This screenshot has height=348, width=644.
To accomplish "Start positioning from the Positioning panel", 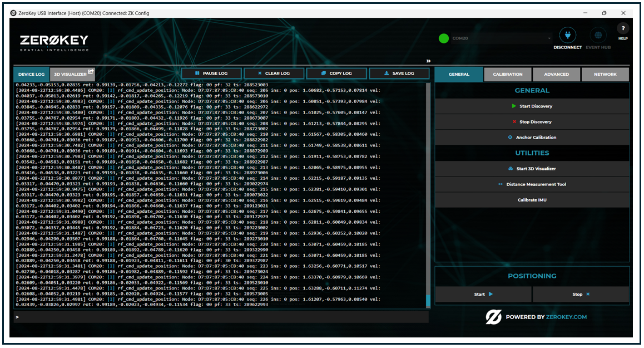I will 485,294.
